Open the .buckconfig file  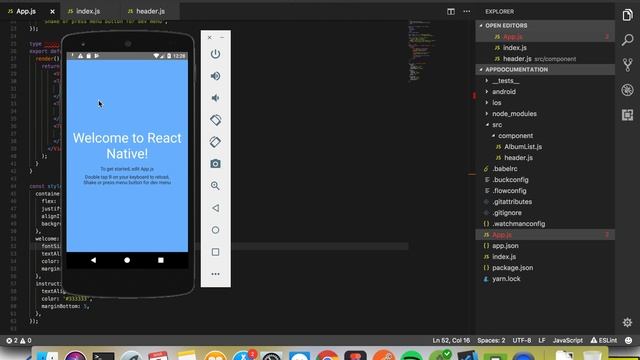click(545, 180)
